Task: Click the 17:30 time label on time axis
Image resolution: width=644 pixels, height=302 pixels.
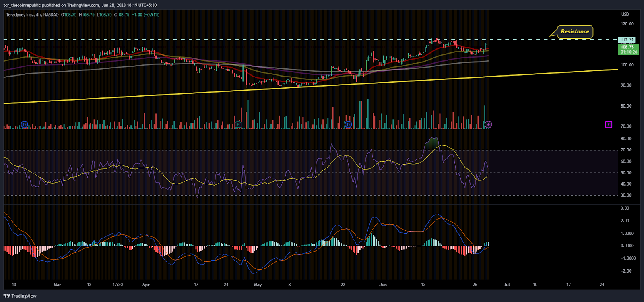Action: click(118, 285)
